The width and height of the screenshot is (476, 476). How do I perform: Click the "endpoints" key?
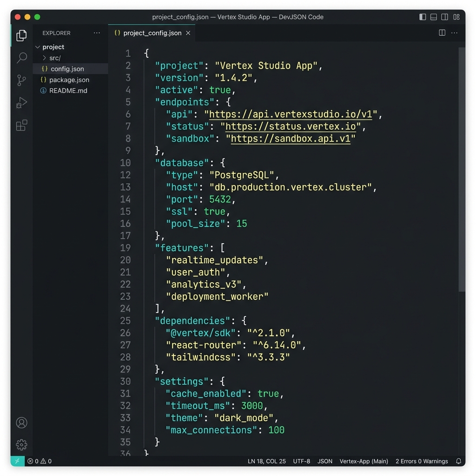185,102
